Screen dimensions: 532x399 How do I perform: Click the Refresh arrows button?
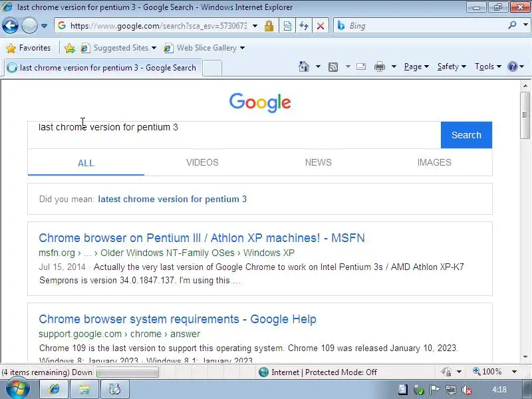304,26
